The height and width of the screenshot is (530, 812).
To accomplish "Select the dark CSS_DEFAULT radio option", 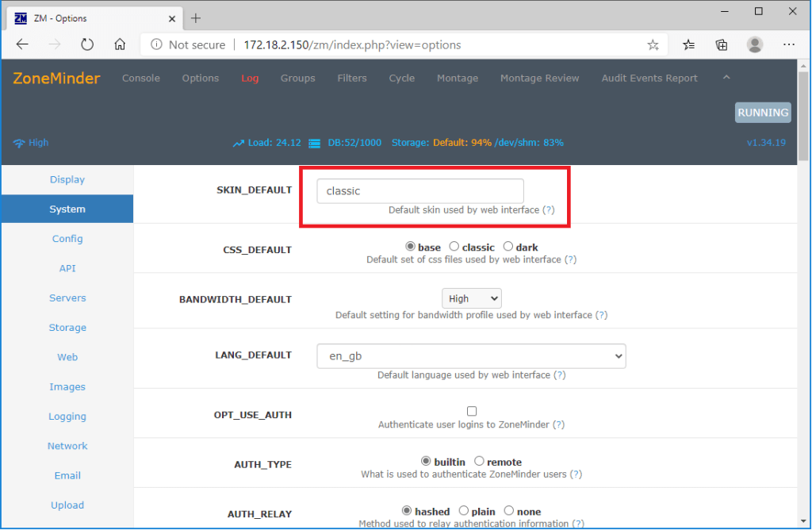I will pos(508,247).
